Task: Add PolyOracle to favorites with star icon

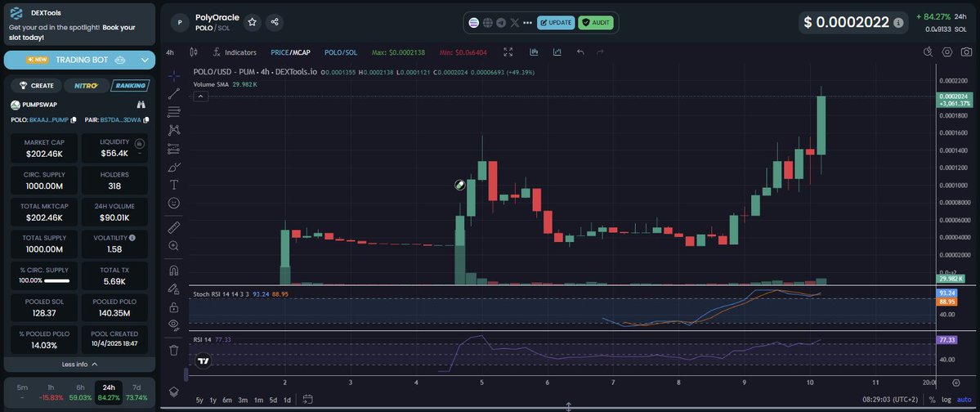Action: tap(253, 22)
